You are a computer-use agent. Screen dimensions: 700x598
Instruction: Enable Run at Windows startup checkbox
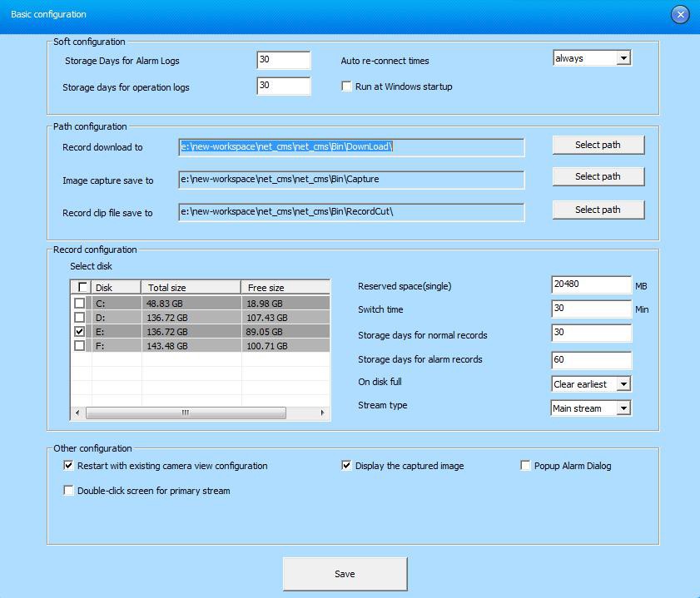[347, 86]
